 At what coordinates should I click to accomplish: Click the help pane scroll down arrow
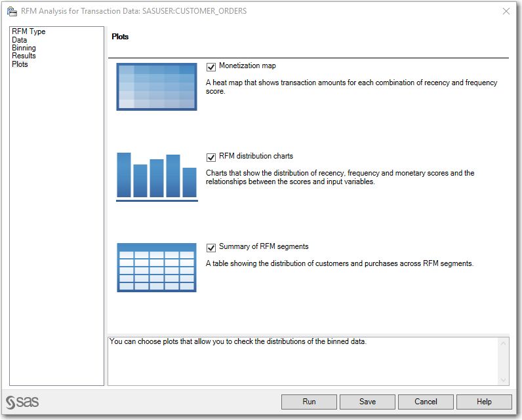(503, 380)
